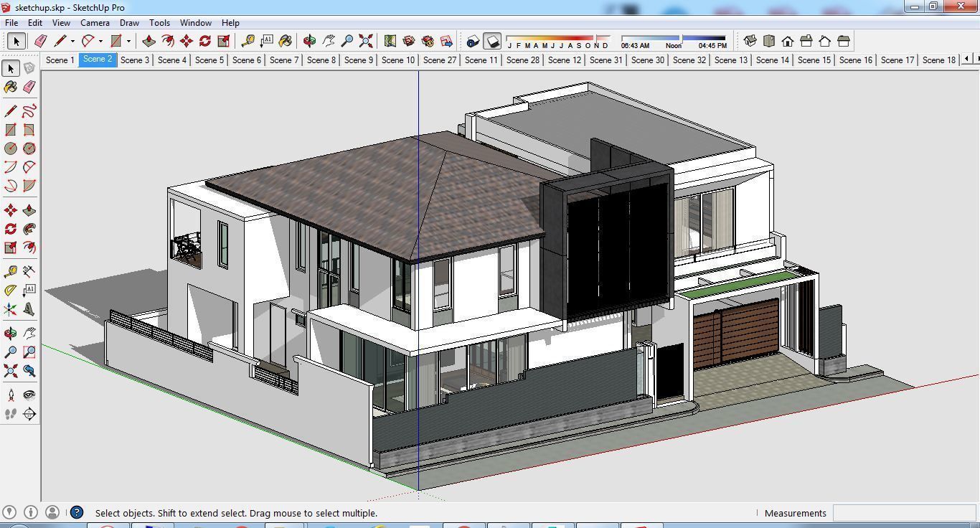Click the credits info status icon
The height and width of the screenshot is (528, 980).
31,512
